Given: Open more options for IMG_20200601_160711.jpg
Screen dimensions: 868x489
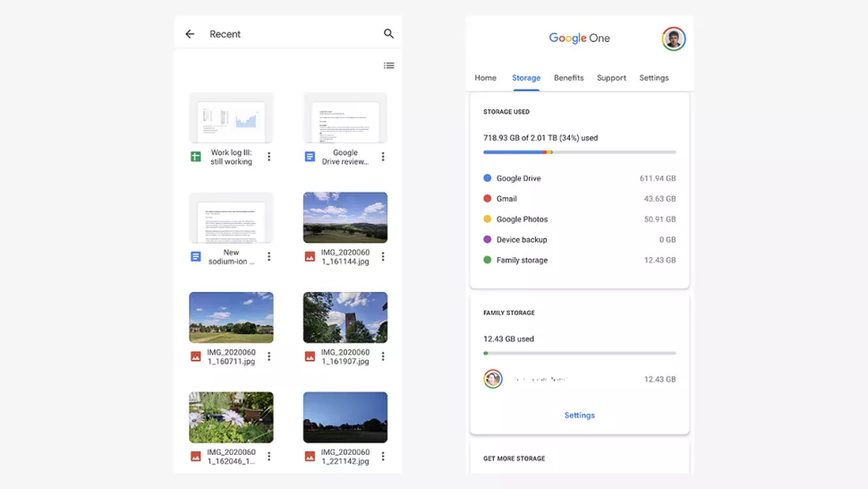Looking at the screenshot, I should click(x=269, y=356).
